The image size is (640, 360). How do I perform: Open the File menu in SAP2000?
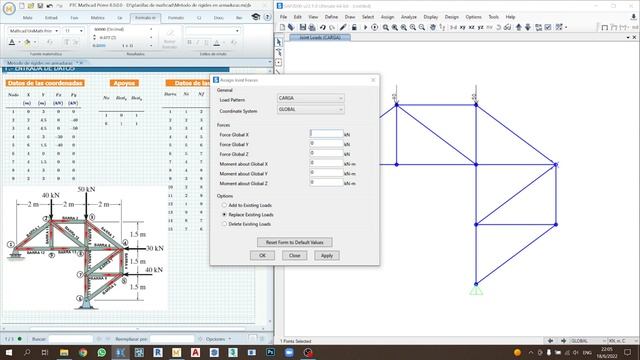click(283, 17)
